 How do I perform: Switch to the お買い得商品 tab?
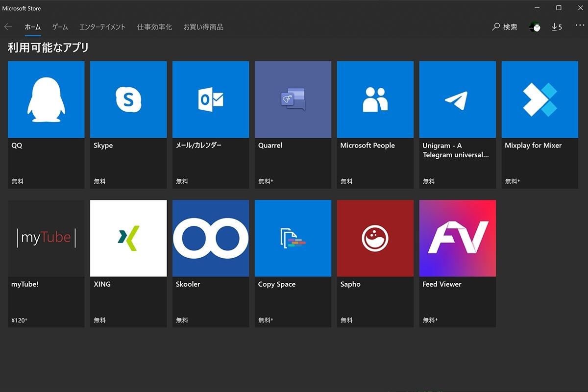[x=203, y=27]
